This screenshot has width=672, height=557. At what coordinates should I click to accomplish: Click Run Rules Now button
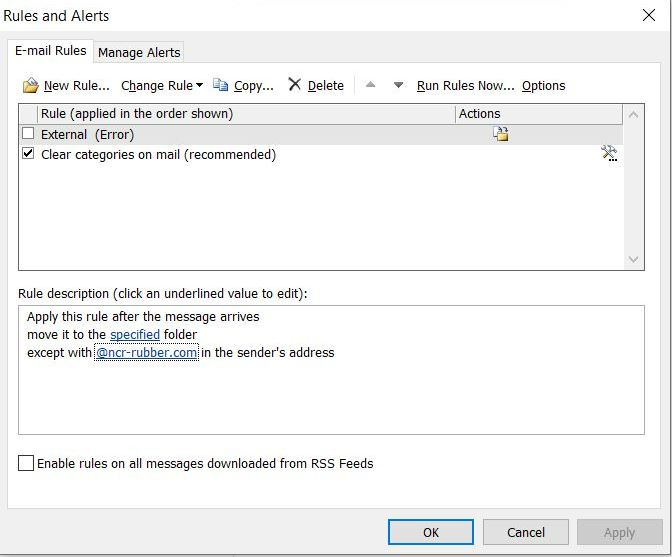tap(465, 86)
